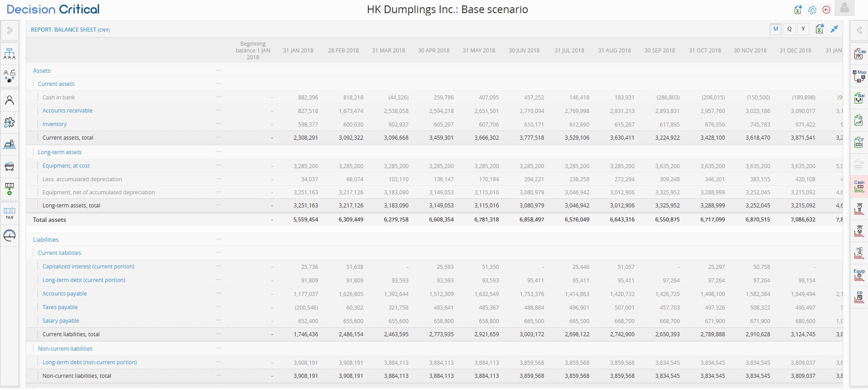Open the ellipsis menu on Taxes payable row

coord(218,306)
